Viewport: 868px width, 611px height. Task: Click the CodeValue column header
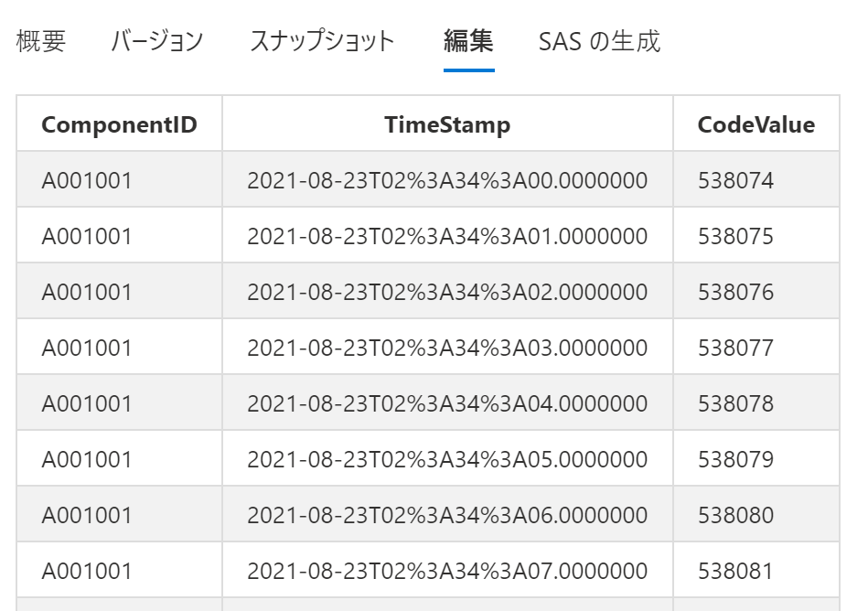pyautogui.click(x=755, y=124)
